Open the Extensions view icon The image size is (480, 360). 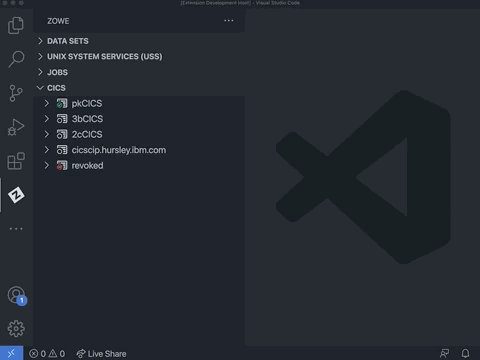pos(16,161)
